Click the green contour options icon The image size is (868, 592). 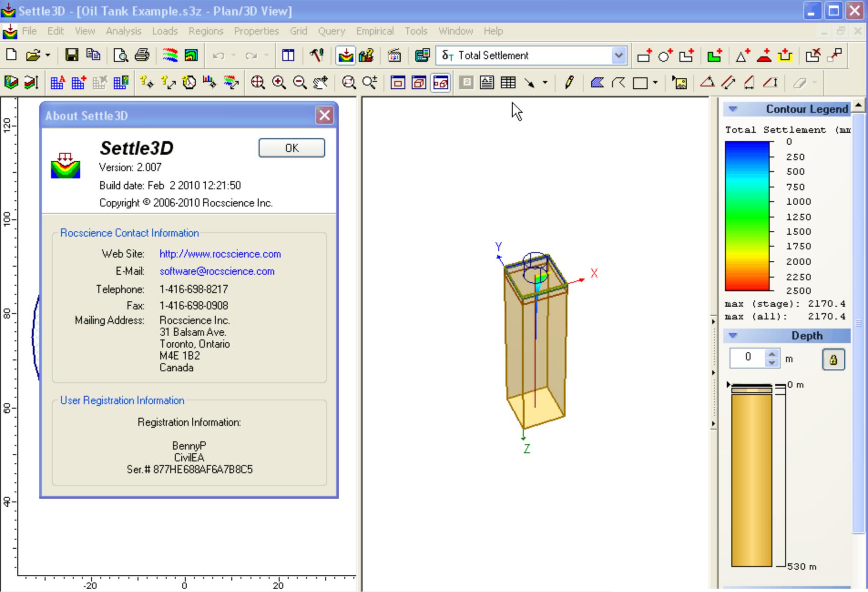(x=191, y=56)
